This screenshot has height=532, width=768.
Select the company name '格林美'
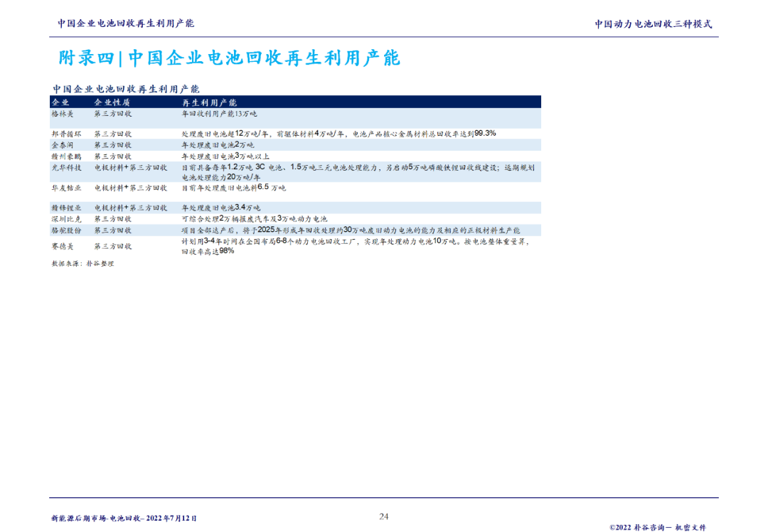[63, 114]
